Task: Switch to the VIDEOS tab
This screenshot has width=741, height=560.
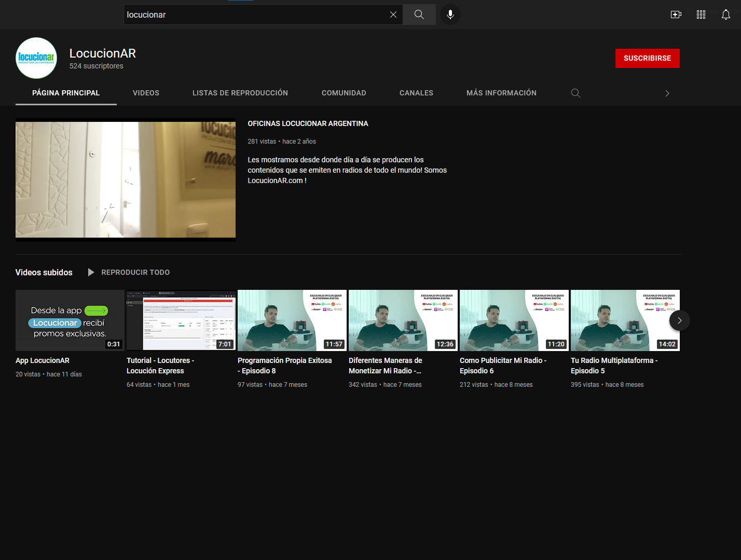Action: 146,93
